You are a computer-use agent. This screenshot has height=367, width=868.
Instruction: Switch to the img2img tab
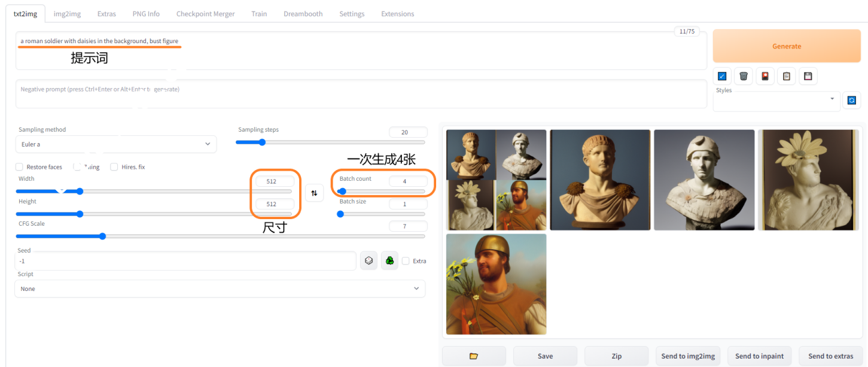67,14
